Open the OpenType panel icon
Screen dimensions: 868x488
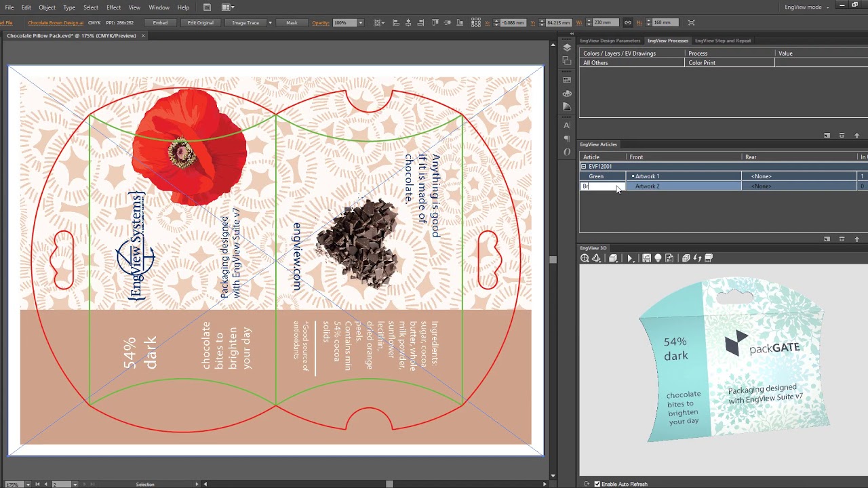(567, 152)
